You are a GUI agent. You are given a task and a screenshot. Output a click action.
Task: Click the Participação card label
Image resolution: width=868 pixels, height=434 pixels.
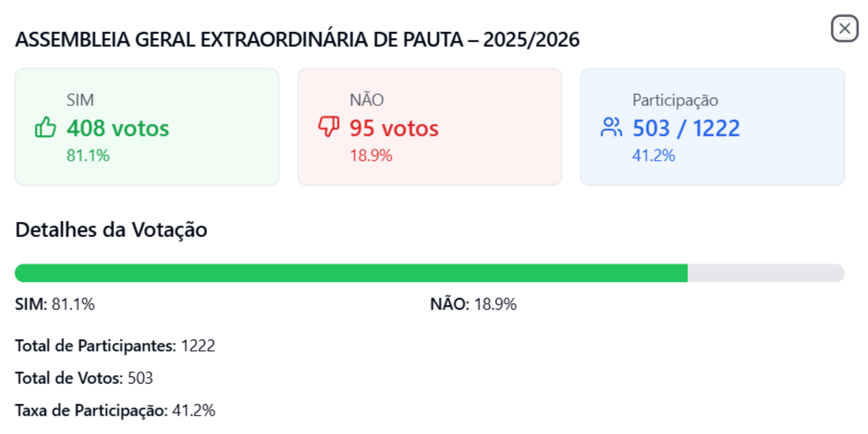(675, 100)
